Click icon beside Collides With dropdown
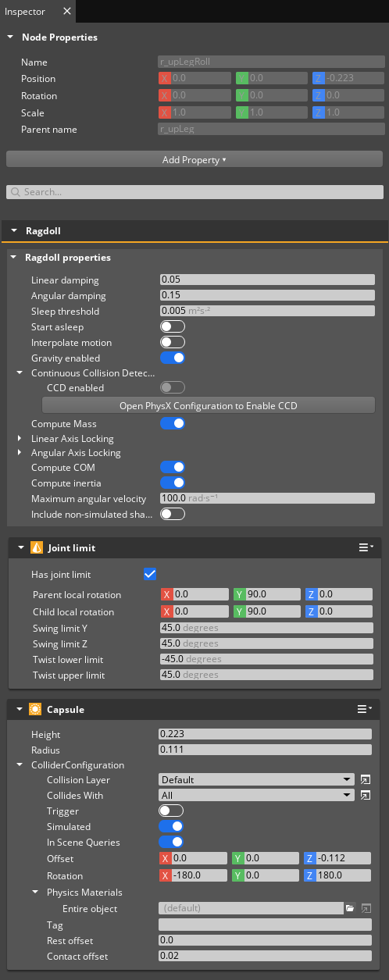The image size is (389, 980). point(365,795)
